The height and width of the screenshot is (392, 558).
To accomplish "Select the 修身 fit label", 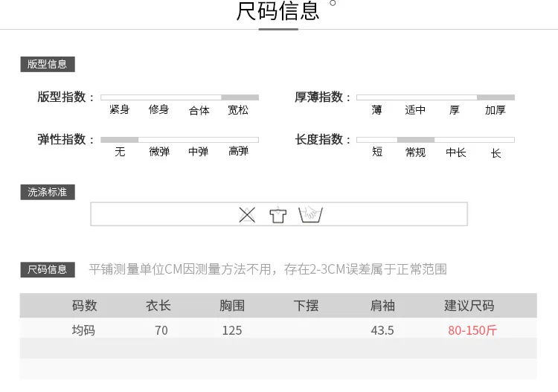I will (x=158, y=109).
